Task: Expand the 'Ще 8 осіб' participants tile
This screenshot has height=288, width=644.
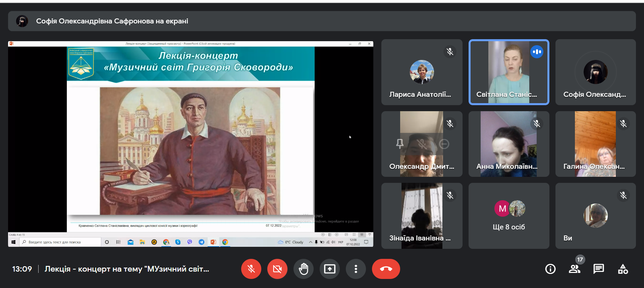Action: pos(508,216)
